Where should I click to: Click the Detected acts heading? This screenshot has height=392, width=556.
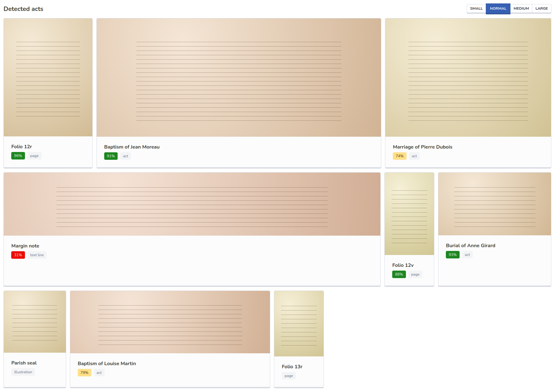23,9
